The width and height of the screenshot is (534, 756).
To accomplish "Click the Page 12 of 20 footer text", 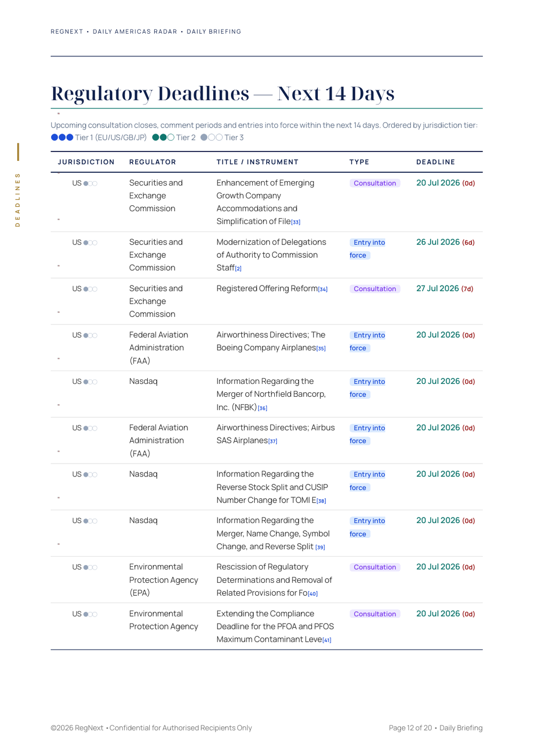I will (410, 728).
